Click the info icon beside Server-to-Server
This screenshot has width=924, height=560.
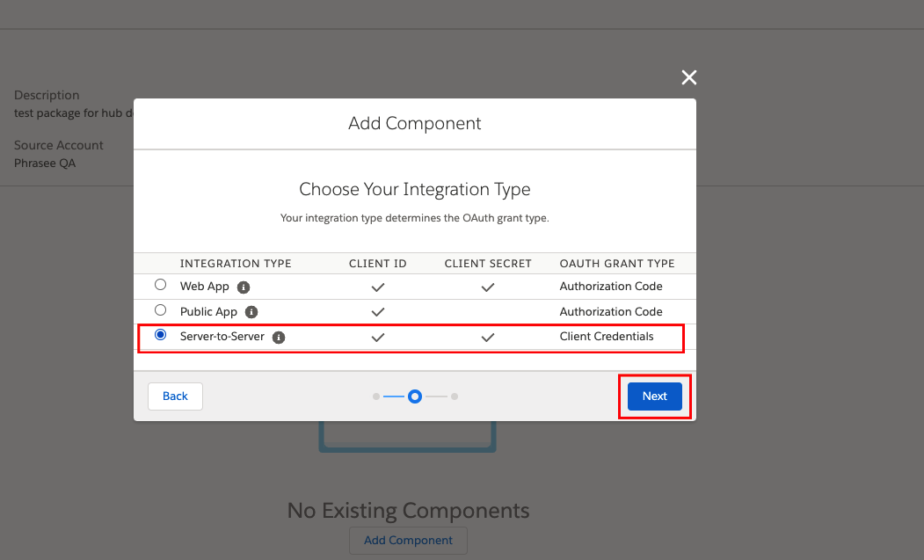click(x=279, y=336)
